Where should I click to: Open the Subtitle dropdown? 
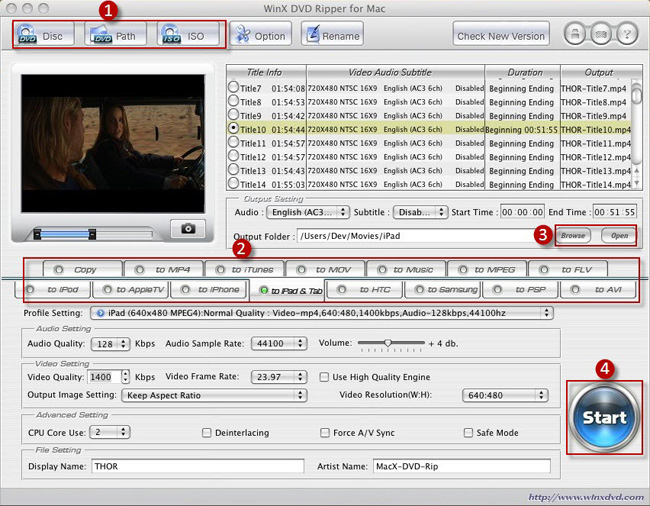(x=420, y=212)
